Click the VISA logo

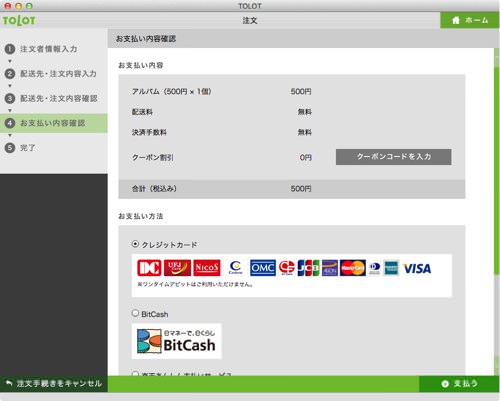click(417, 268)
